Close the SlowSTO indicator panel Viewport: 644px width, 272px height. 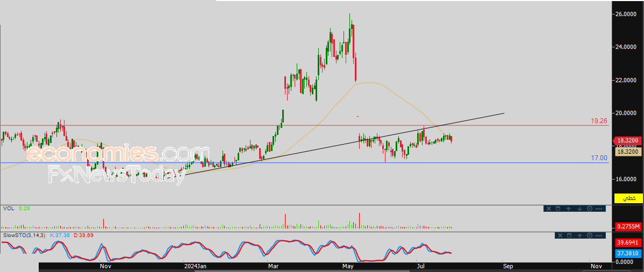(x=560, y=235)
